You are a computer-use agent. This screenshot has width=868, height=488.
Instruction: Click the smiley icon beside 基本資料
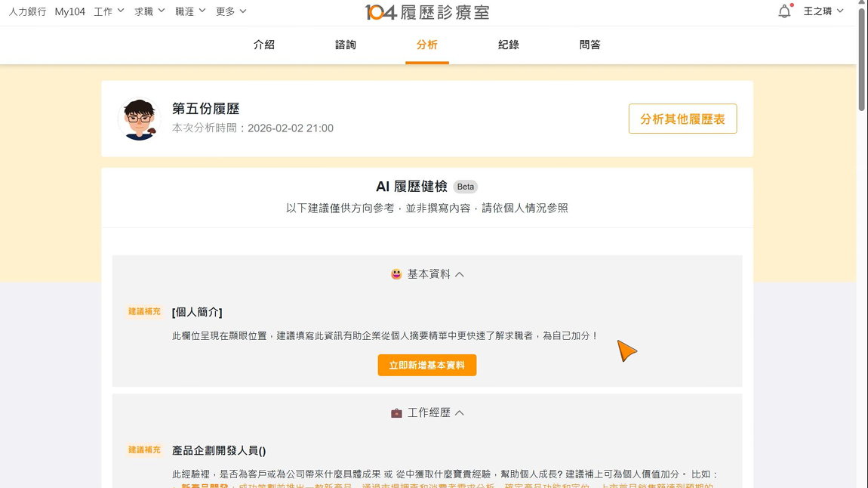tap(396, 274)
